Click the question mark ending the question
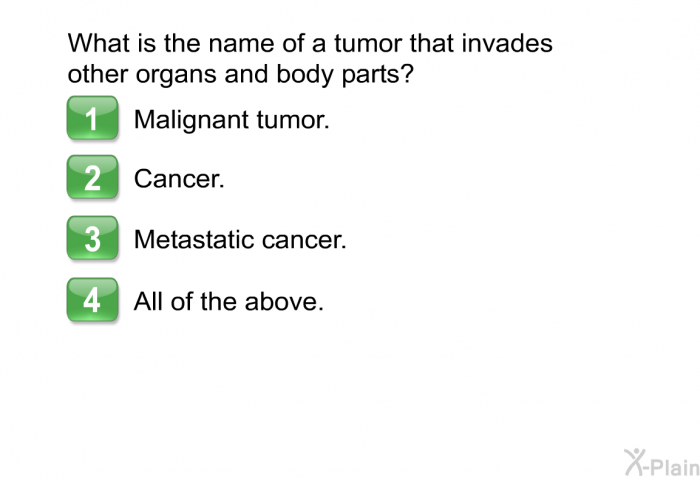The image size is (700, 480). (x=408, y=74)
